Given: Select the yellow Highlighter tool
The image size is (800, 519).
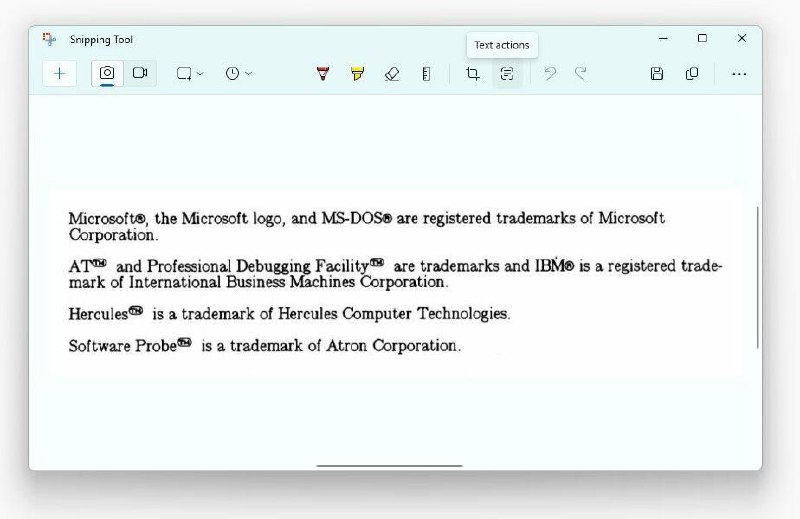Looking at the screenshot, I should tap(357, 74).
